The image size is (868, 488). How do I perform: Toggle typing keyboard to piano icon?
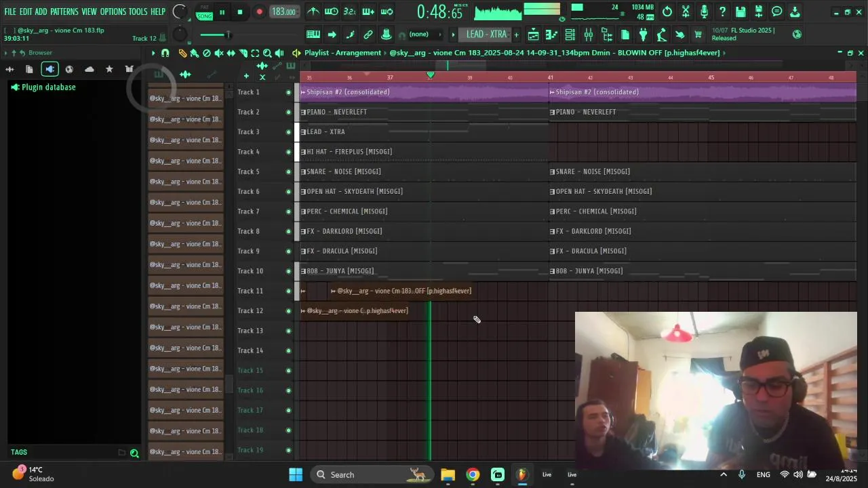313,35
